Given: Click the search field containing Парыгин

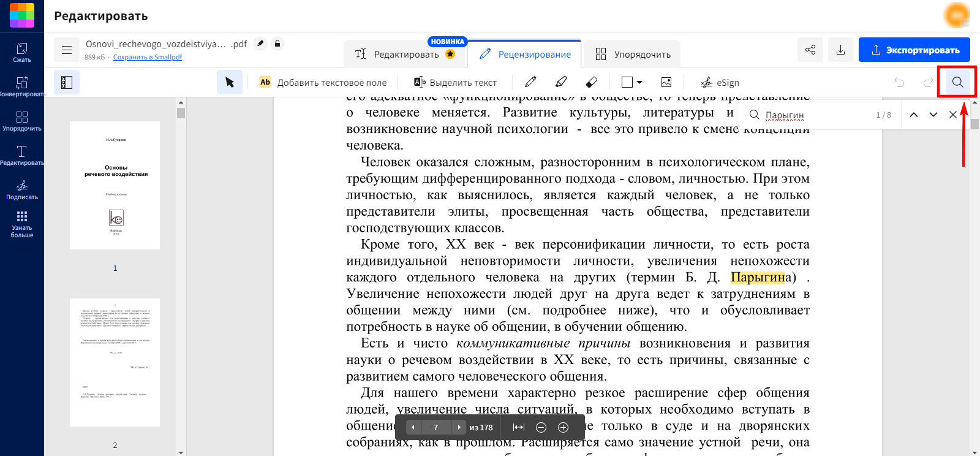Looking at the screenshot, I should coord(815,115).
